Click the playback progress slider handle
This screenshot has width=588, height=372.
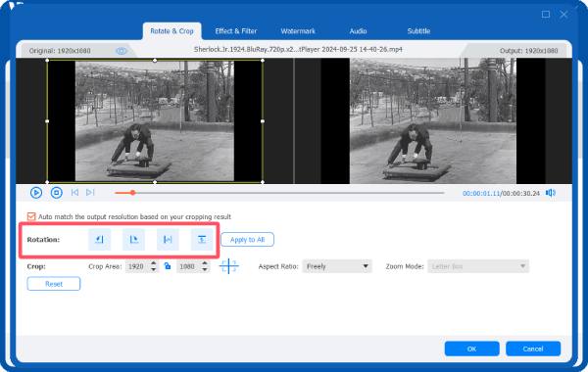[132, 193]
